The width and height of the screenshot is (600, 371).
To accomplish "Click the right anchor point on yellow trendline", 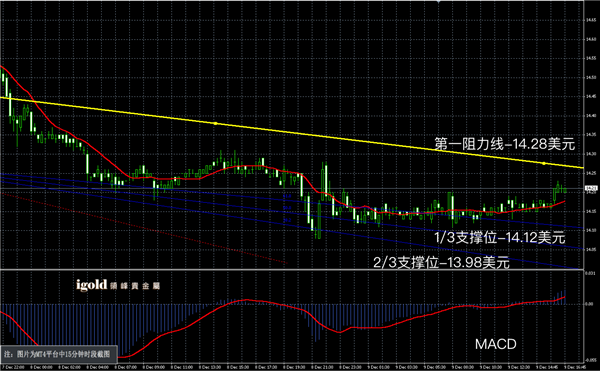I will [x=544, y=164].
